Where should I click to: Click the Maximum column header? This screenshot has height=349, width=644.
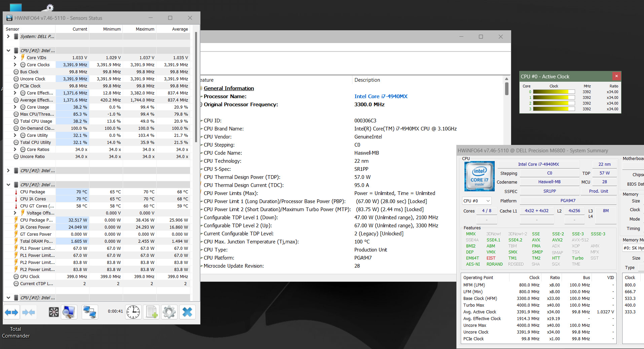coord(140,29)
